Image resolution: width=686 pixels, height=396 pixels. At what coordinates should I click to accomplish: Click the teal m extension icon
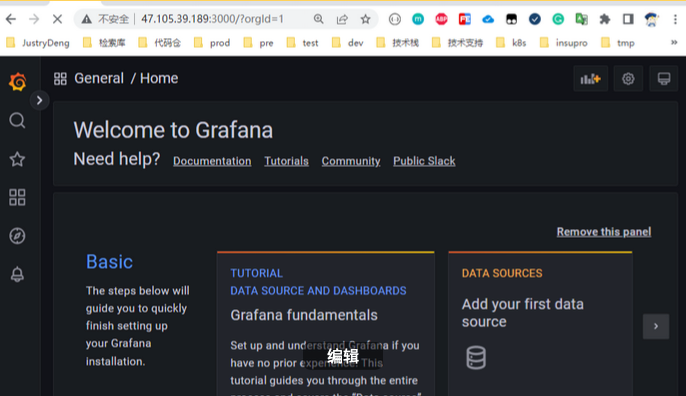point(418,19)
